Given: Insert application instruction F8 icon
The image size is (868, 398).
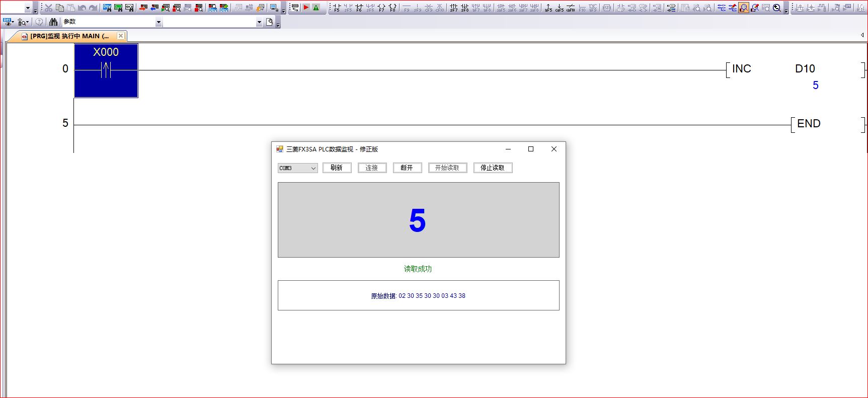Looking at the screenshot, I should pos(392,8).
